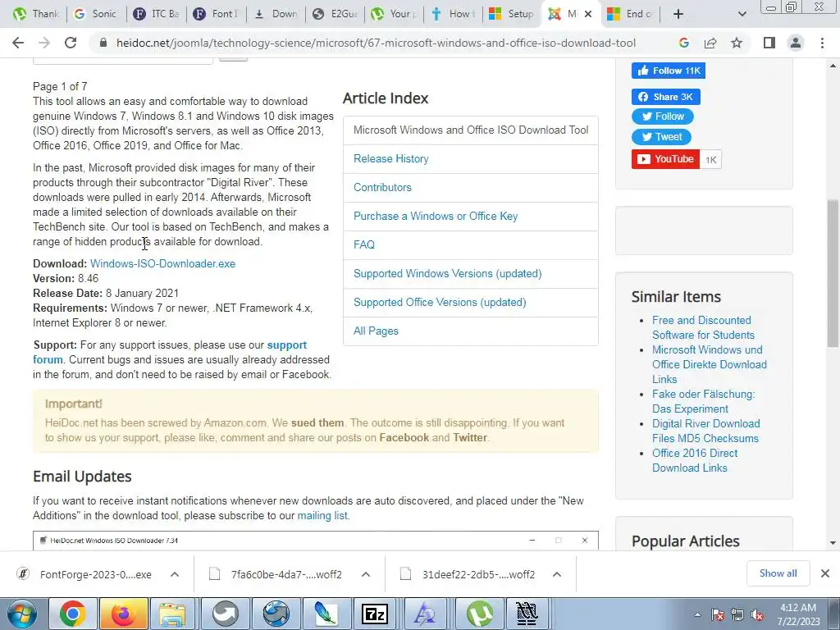Open the Facebook link in Important notice
This screenshot has height=630, width=840.
point(404,438)
